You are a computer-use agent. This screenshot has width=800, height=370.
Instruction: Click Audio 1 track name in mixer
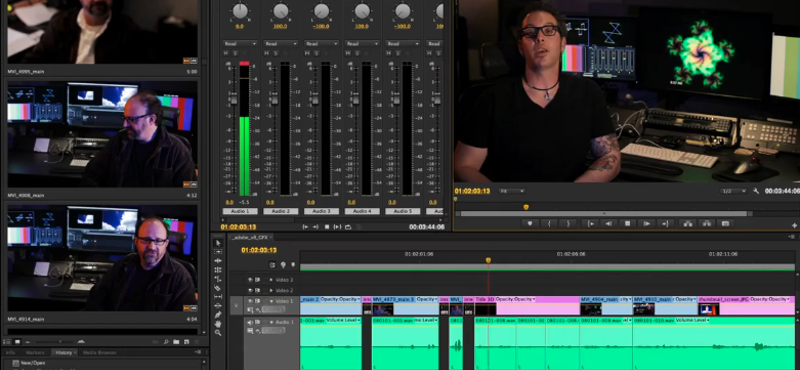pos(240,211)
